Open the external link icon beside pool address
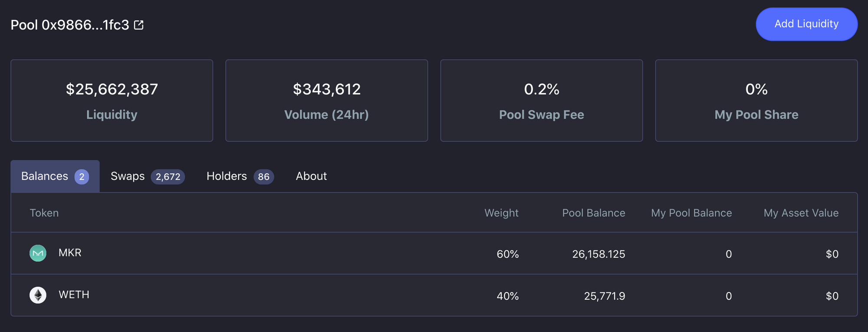The image size is (868, 332). [x=139, y=25]
